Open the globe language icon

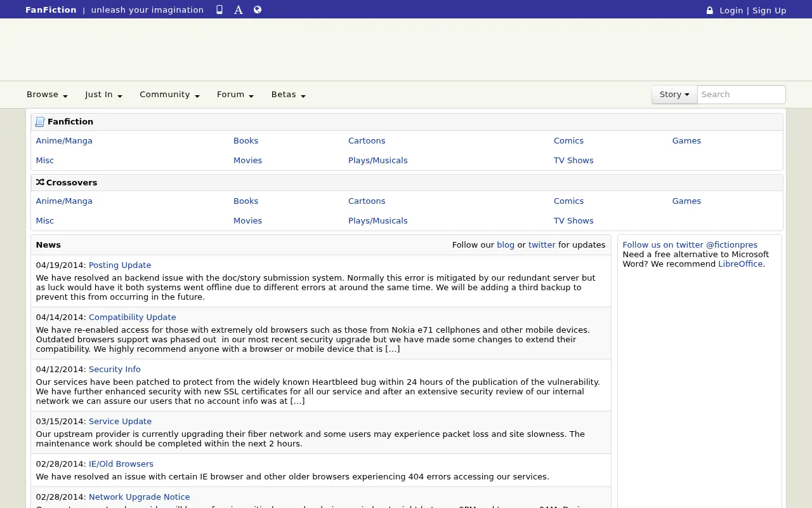(x=258, y=10)
